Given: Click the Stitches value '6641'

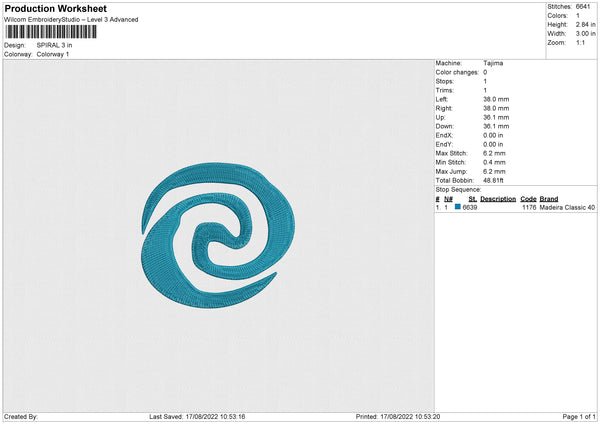Looking at the screenshot, I should [583, 7].
